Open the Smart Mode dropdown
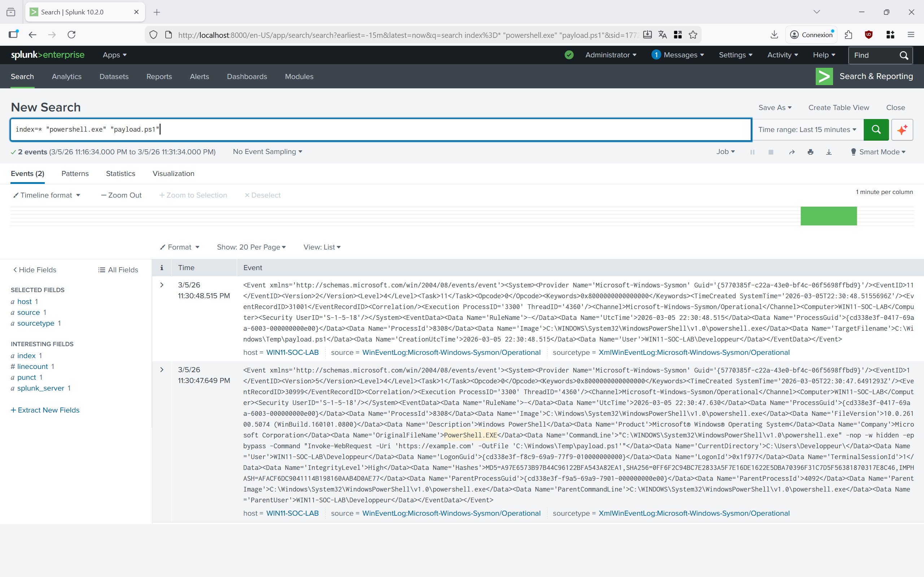This screenshot has width=924, height=577. [x=878, y=151]
